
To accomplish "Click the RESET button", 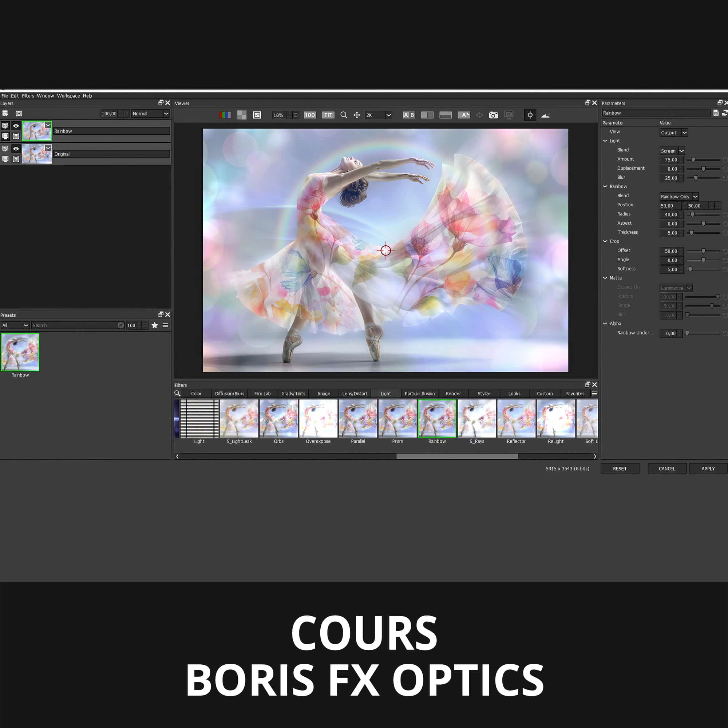I will (x=620, y=468).
